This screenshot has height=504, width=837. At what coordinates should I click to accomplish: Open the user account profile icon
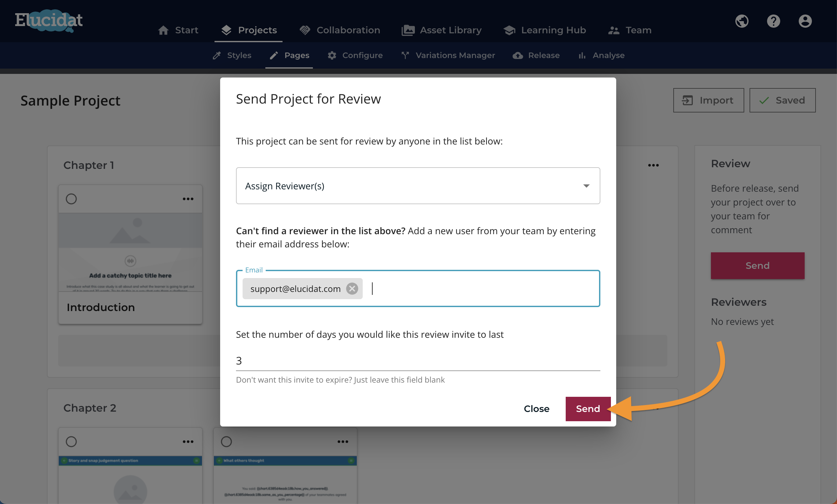point(805,21)
